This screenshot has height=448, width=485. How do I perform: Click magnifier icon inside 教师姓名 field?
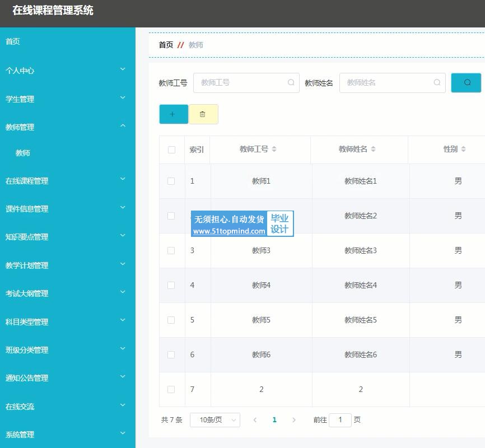coord(437,82)
